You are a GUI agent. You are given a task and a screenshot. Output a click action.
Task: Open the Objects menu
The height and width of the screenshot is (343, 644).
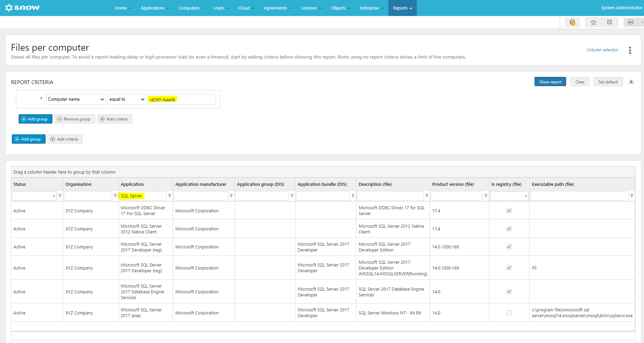[x=340, y=8]
